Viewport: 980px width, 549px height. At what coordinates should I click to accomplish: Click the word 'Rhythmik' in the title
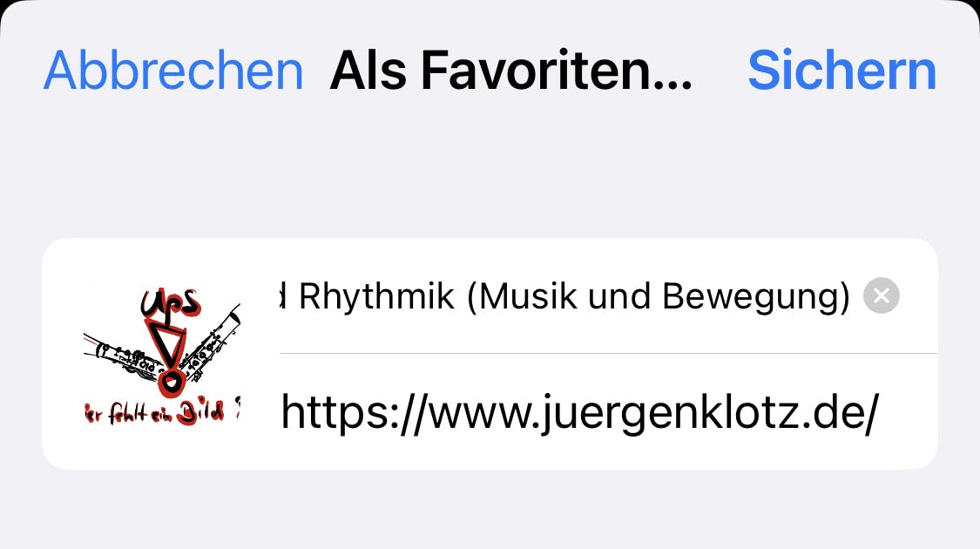pos(377,296)
